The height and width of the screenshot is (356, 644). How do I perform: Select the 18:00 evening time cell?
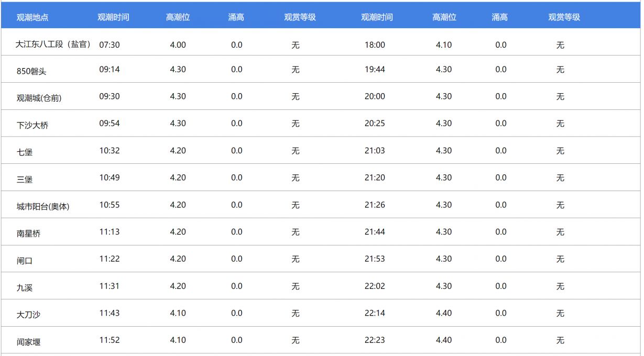[375, 45]
